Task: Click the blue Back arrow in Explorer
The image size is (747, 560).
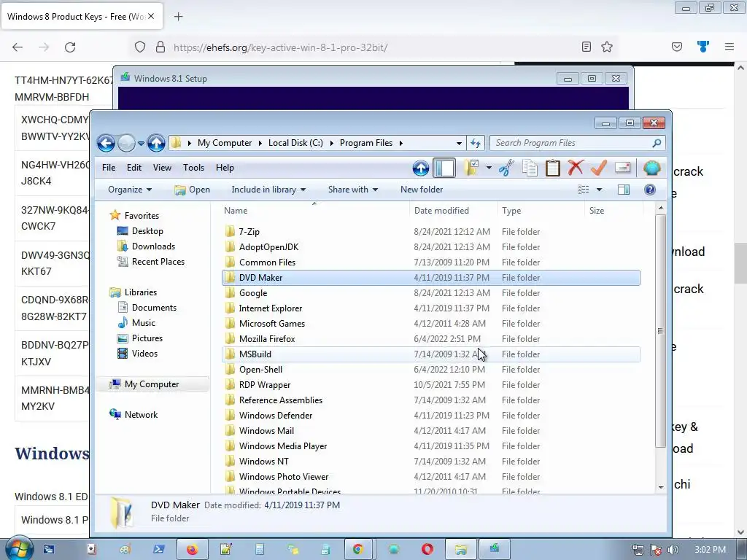Action: [x=106, y=143]
